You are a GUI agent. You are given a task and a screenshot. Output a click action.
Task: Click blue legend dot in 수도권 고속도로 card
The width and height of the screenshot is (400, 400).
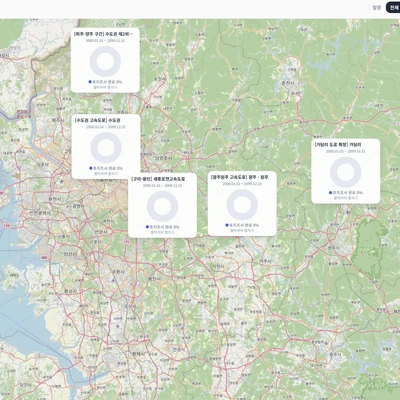[x=91, y=168]
